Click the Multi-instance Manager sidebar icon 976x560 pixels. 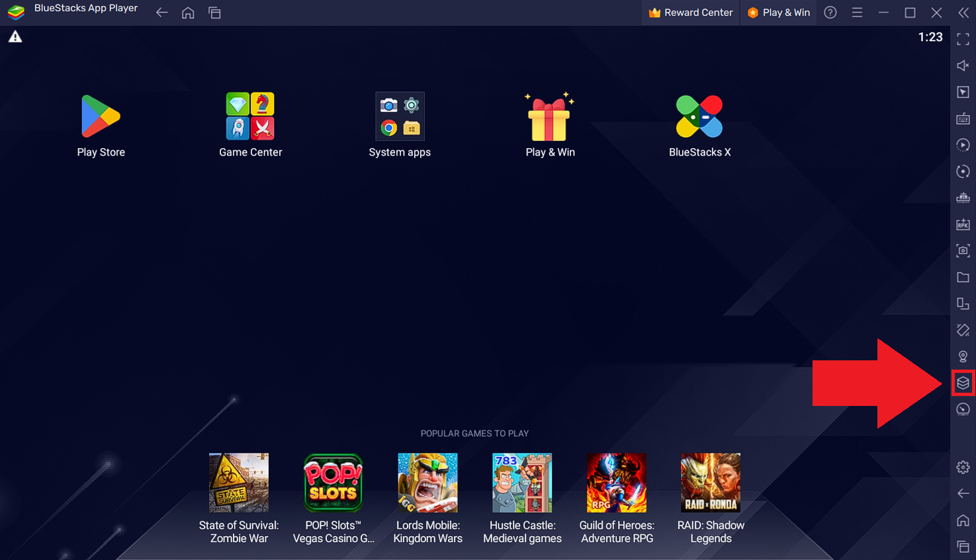point(963,383)
